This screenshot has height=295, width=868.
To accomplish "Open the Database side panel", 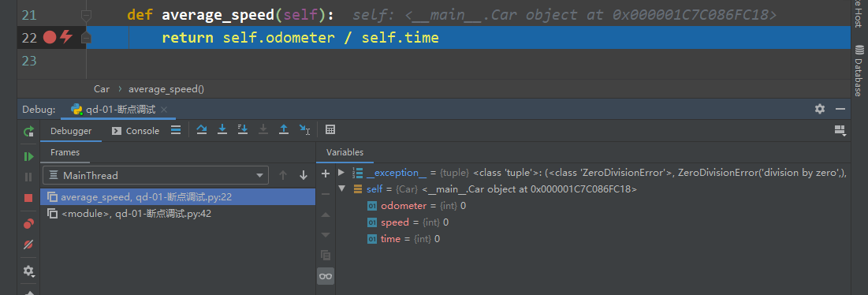I will click(x=859, y=70).
